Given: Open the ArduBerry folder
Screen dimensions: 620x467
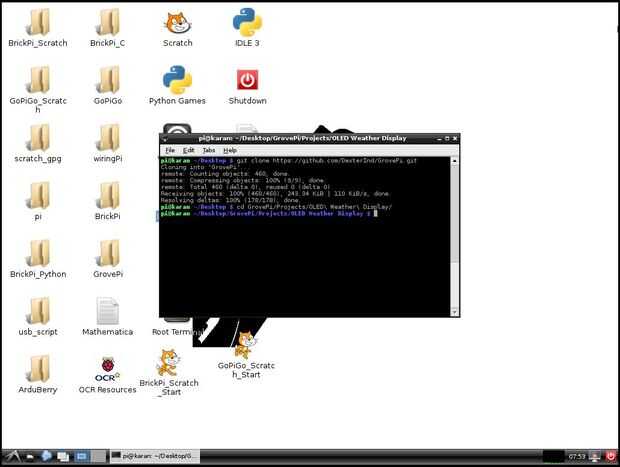Looking at the screenshot, I should coord(38,369).
